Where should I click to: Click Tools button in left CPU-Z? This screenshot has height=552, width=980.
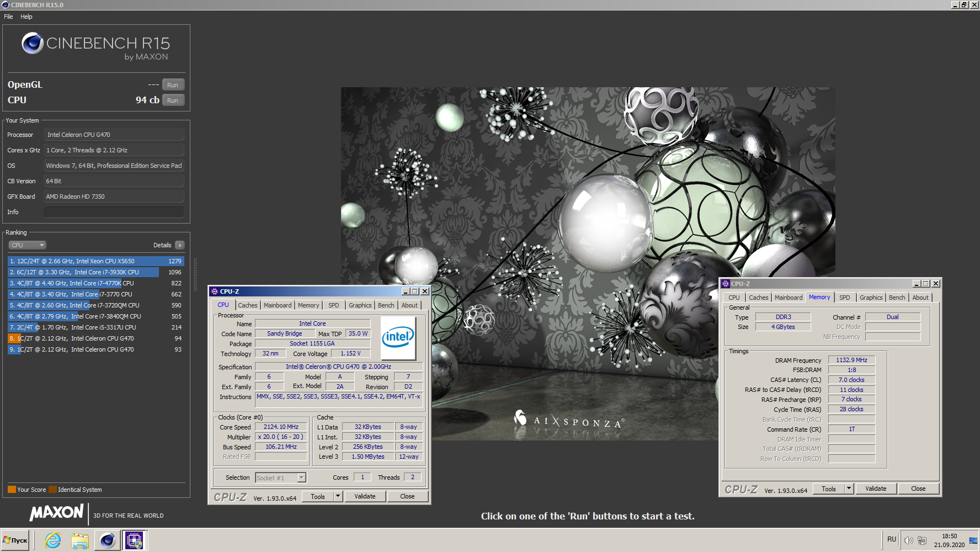(318, 497)
